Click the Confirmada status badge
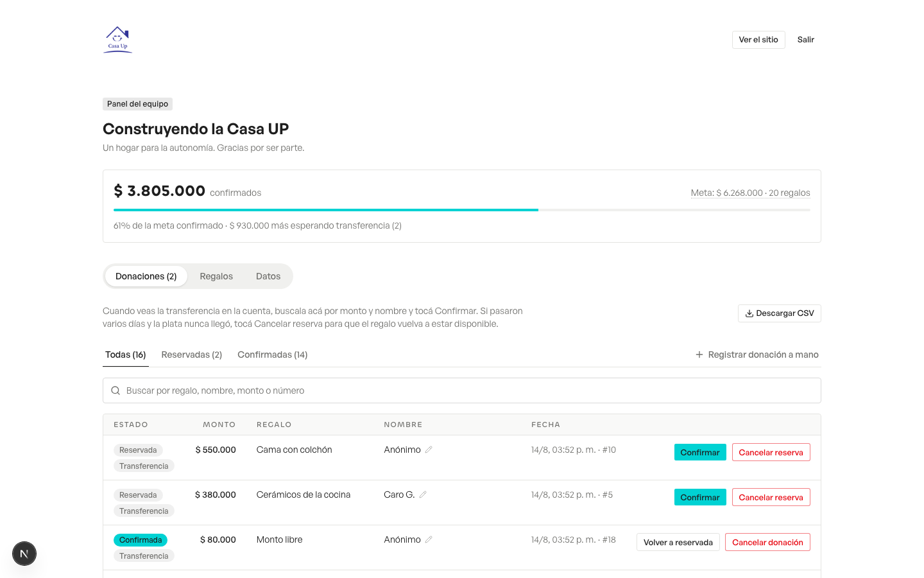Screen dimensions: 924x578 141,540
